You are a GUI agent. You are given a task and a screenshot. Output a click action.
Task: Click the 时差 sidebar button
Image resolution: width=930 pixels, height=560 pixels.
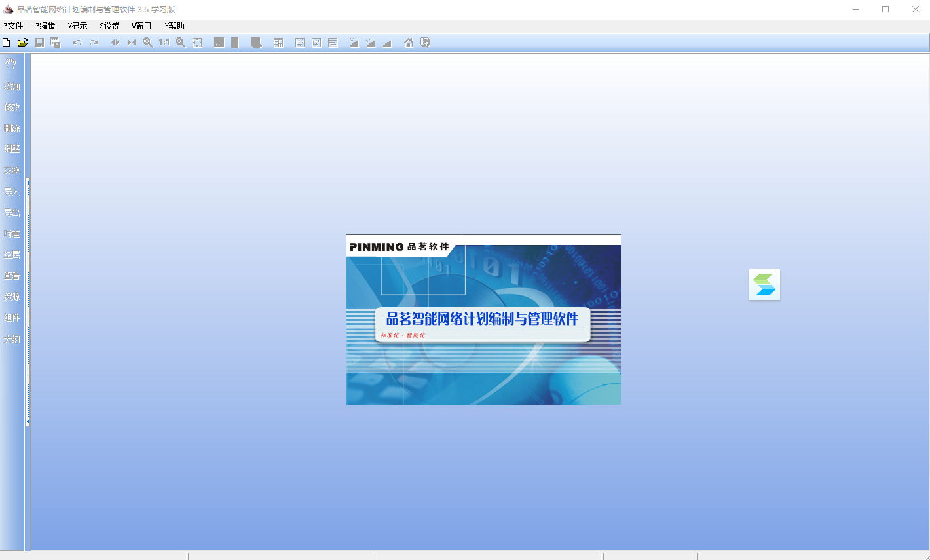12,233
